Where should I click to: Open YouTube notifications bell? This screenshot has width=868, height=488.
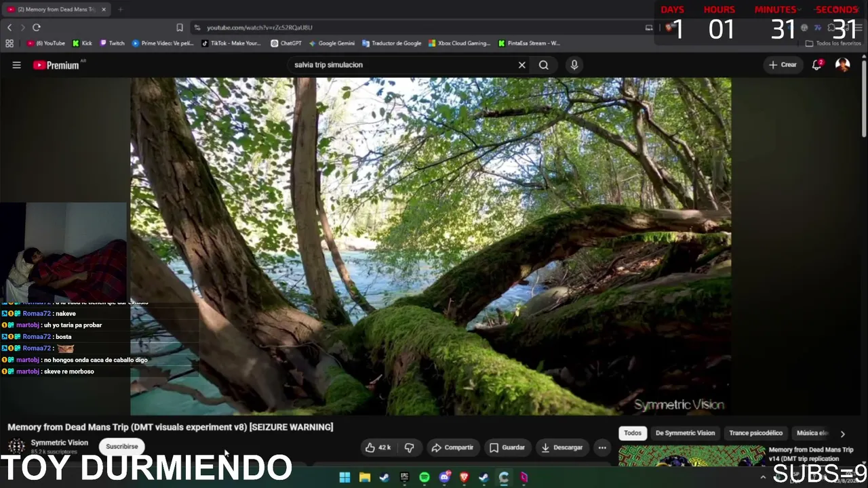817,65
